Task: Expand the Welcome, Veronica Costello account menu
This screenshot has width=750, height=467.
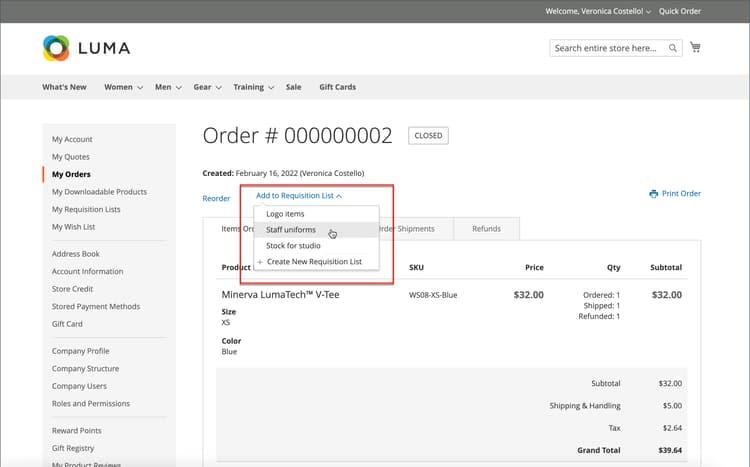Action: (598, 11)
